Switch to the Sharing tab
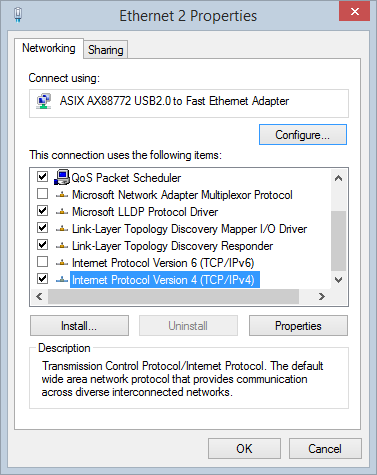The height and width of the screenshot is (475, 377). tap(106, 50)
